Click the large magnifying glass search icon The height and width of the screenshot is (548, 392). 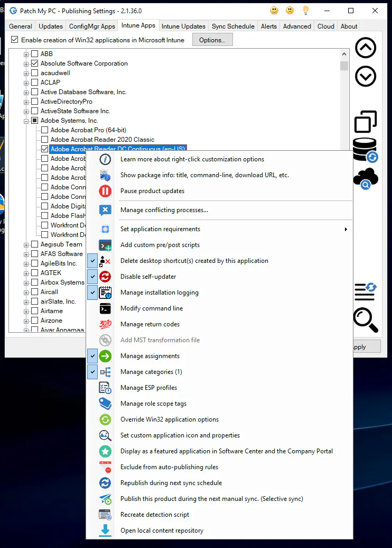[366, 320]
